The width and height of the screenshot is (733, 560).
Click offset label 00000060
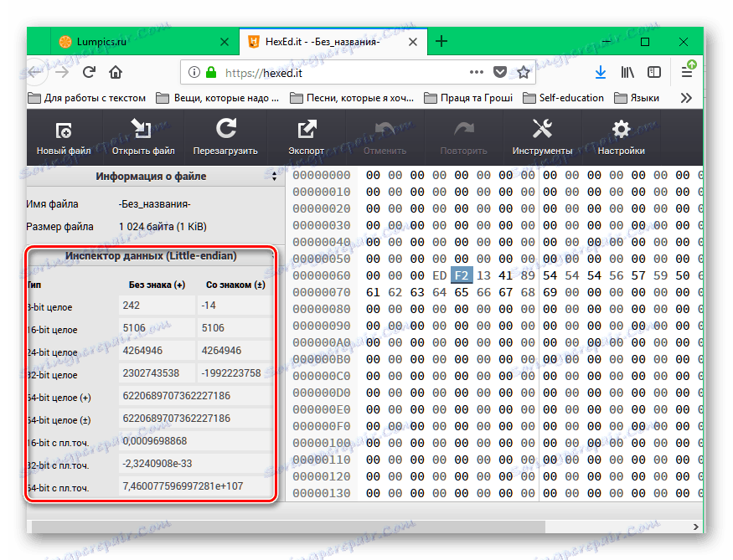[322, 275]
